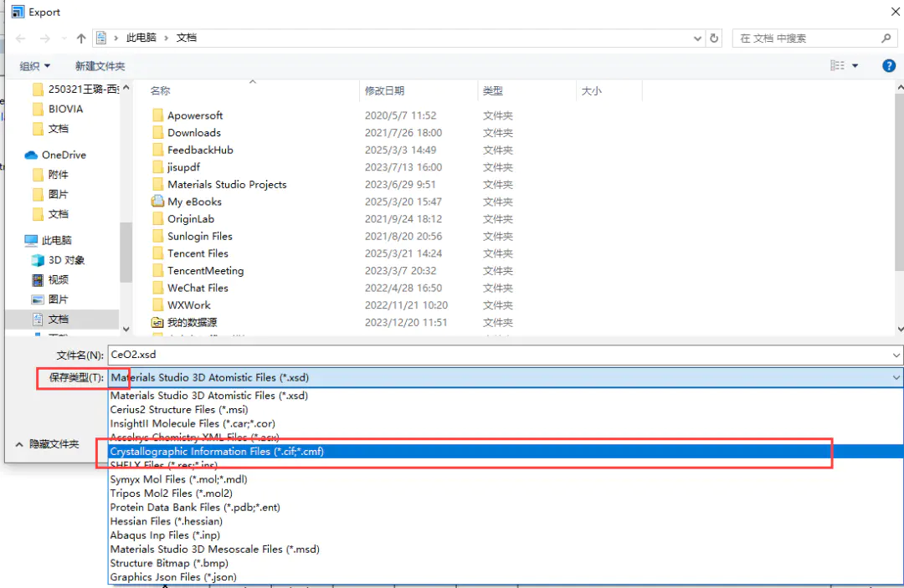This screenshot has width=904, height=588.
Task: Collapse folders with 隐藏文件夹
Action: (x=47, y=444)
